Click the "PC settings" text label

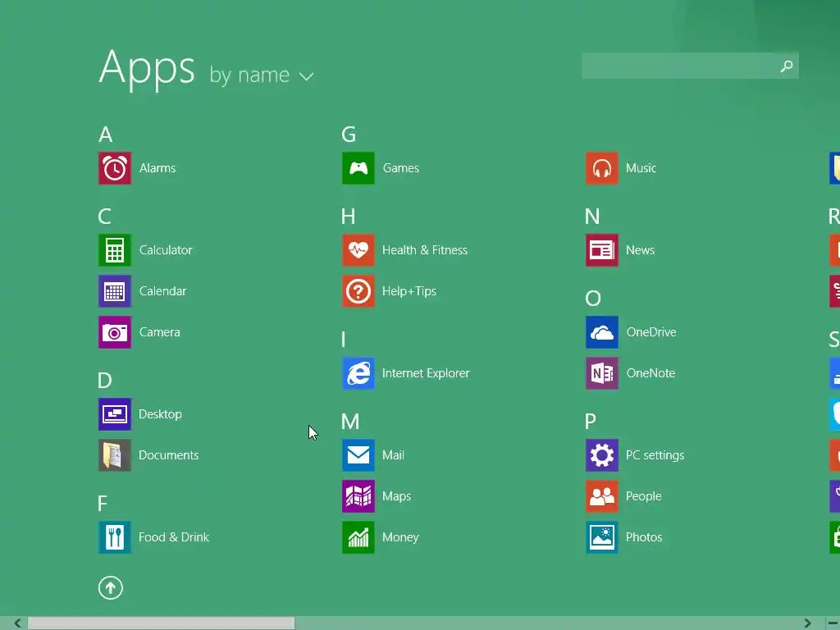655,455
